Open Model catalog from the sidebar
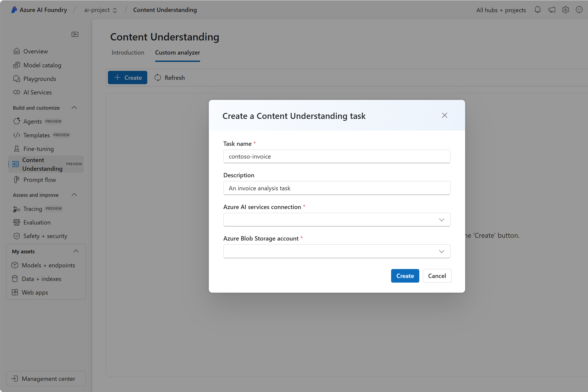 coord(42,65)
